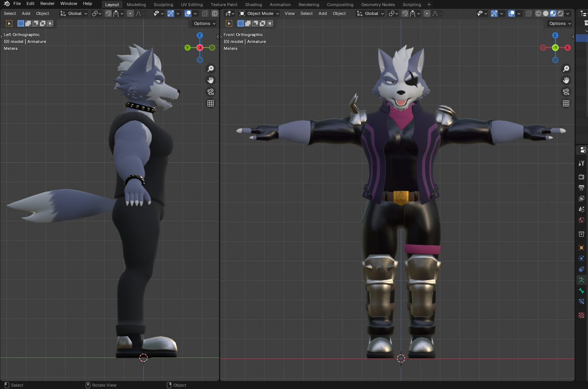The width and height of the screenshot is (588, 389).
Task: Click the pan hand icon in the left viewport
Action: [x=211, y=80]
